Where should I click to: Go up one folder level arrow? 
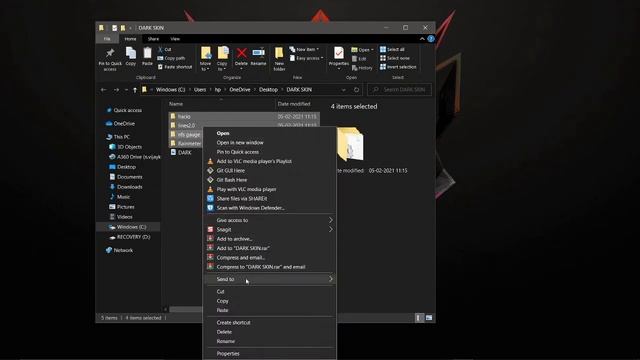(135, 89)
